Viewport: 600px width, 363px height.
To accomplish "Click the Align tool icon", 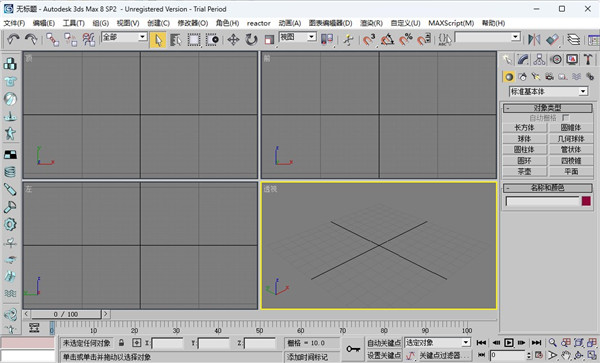I will pos(552,40).
